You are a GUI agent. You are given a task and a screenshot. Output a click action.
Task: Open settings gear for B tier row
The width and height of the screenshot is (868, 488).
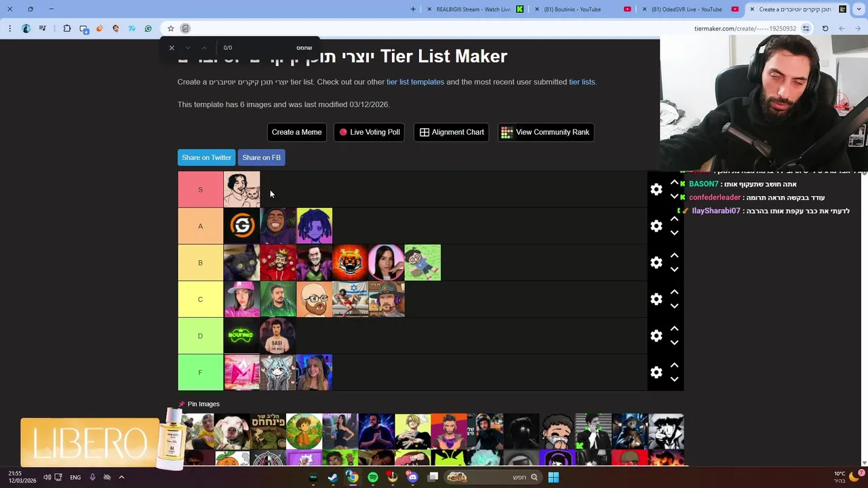(656, 262)
